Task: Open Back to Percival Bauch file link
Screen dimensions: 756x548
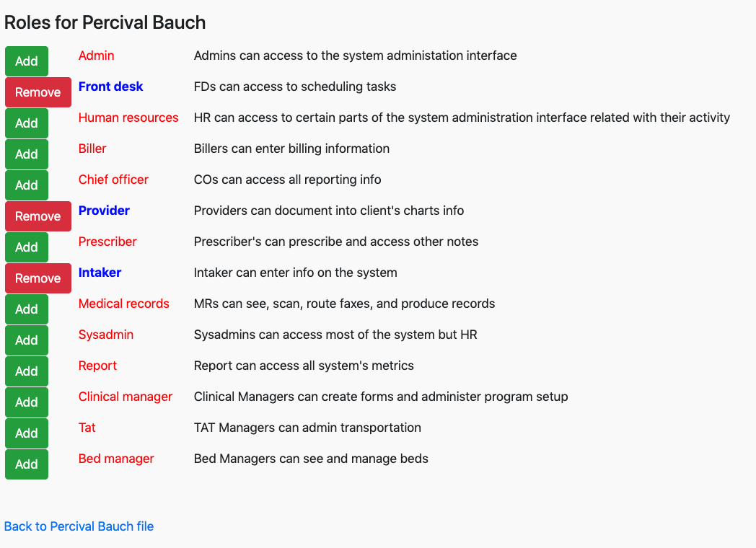Action: [x=79, y=526]
